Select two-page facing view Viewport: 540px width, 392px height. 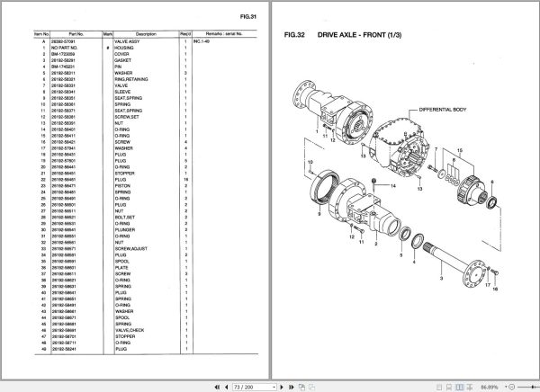pos(460,387)
